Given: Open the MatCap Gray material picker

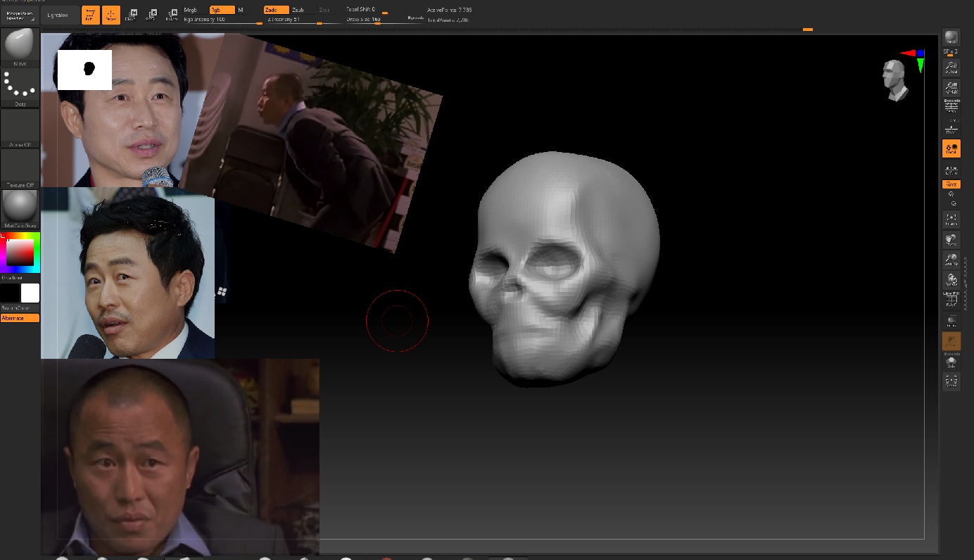Looking at the screenshot, I should tap(20, 209).
